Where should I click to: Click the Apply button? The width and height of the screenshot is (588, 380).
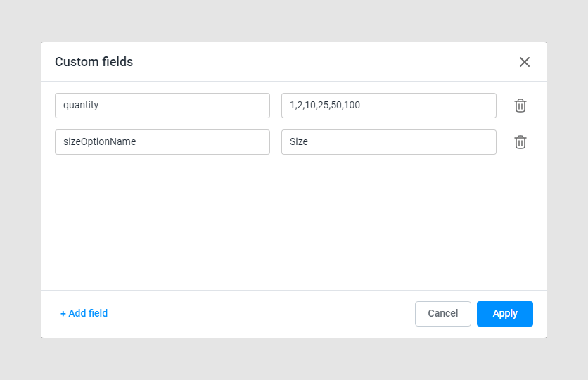pyautogui.click(x=504, y=314)
